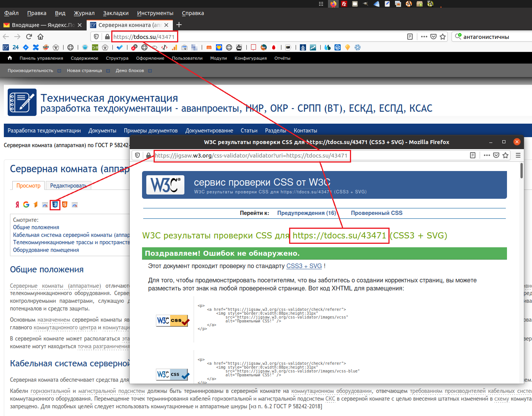Click the bookmark labeled 24 in bookmarks toolbar
This screenshot has width=532, height=416.
(15, 47)
